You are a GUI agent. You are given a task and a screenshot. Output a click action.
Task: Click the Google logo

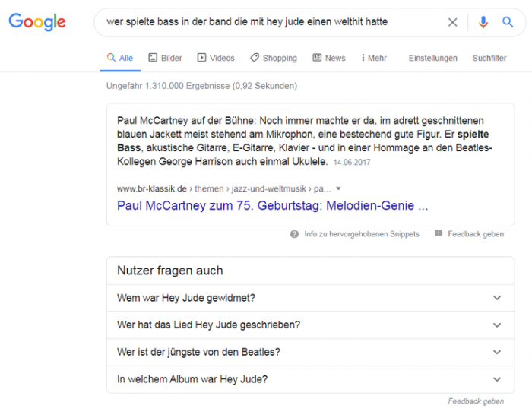point(37,22)
